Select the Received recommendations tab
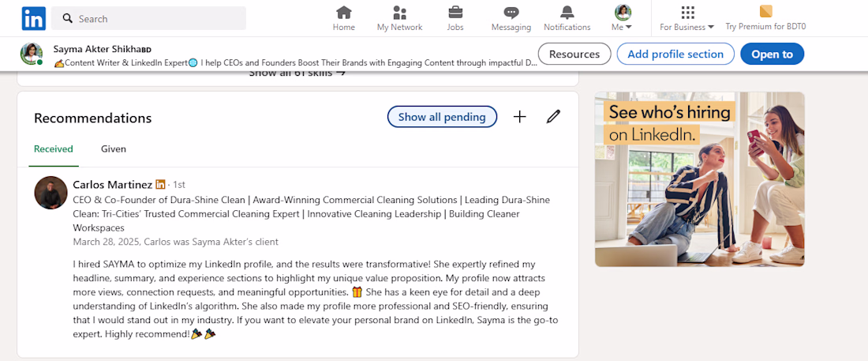This screenshot has width=868, height=361. click(x=54, y=149)
